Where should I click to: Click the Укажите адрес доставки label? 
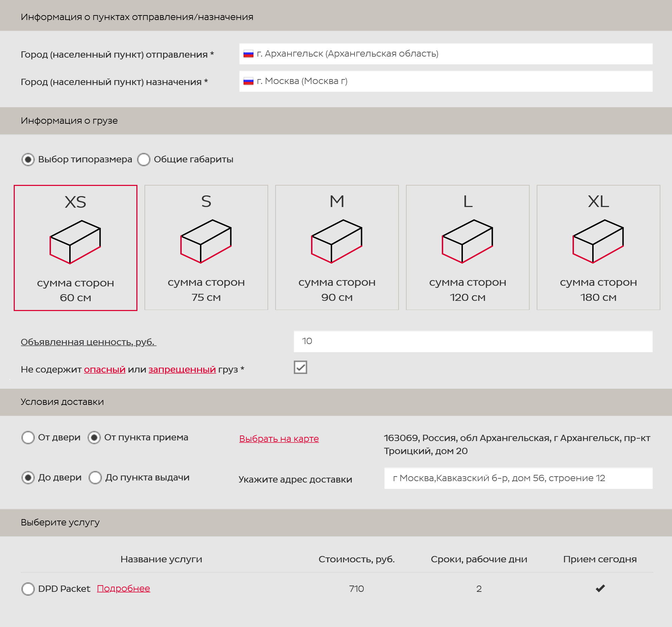(x=295, y=479)
